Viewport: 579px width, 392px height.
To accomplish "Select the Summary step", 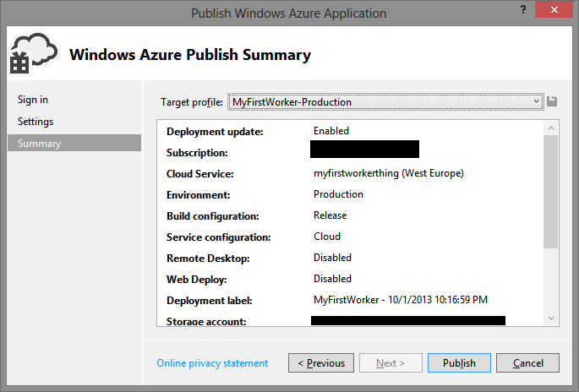I will 74,143.
